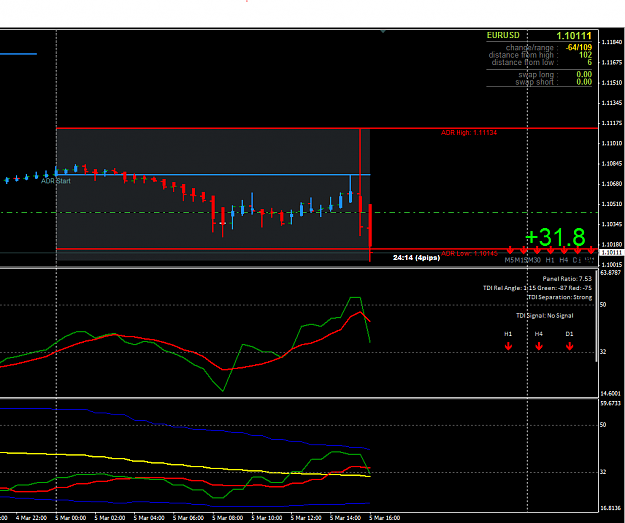Click the chart shift triangle at chart top

383,31
